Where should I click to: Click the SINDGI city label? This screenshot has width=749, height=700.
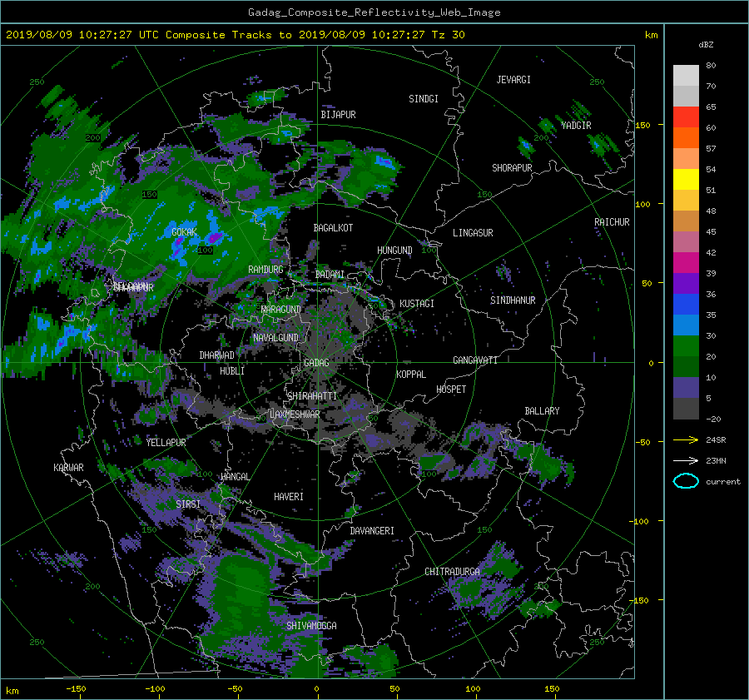point(424,99)
